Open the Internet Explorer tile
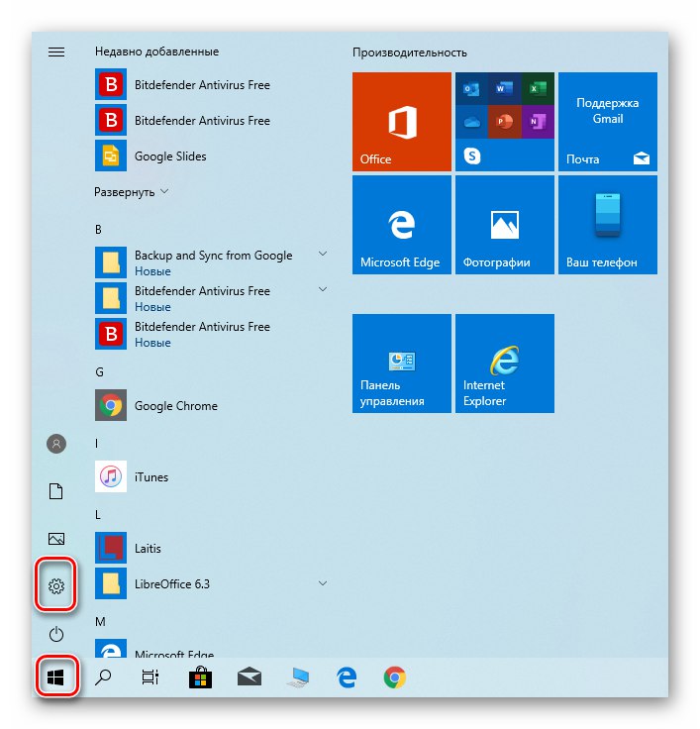 pyautogui.click(x=505, y=364)
